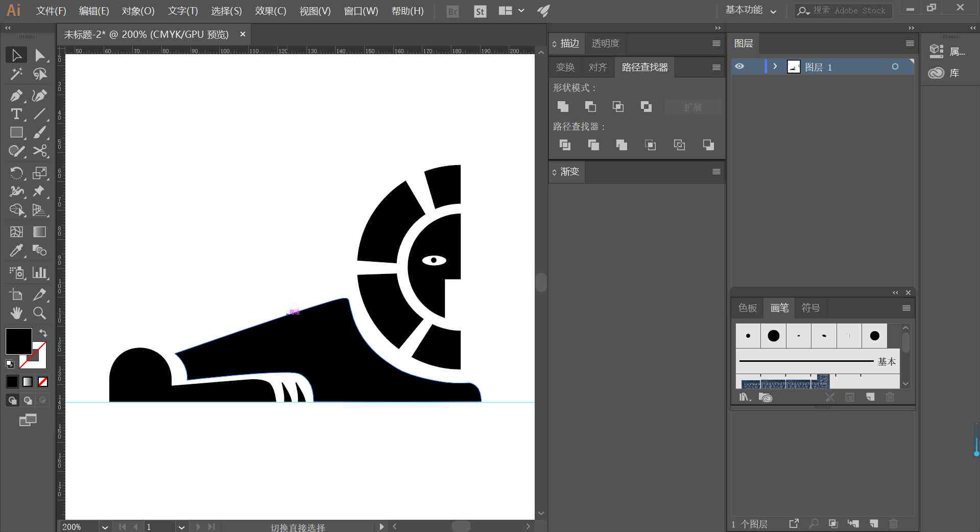Viewport: 980px width, 532px height.
Task: Select the Rectangle tool
Action: tap(16, 132)
